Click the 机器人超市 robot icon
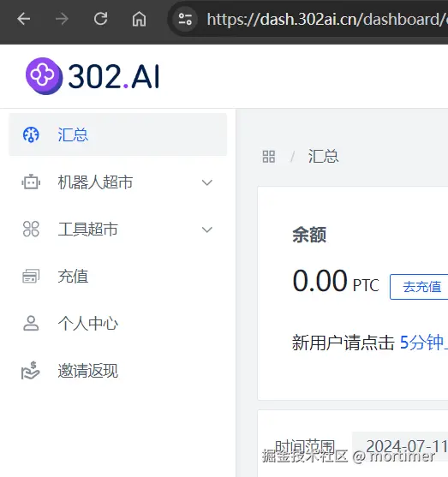 pos(31,182)
